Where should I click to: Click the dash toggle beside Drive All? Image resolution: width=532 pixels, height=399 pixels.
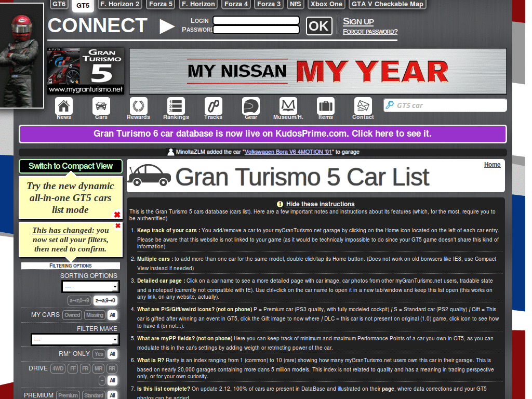[x=102, y=380]
